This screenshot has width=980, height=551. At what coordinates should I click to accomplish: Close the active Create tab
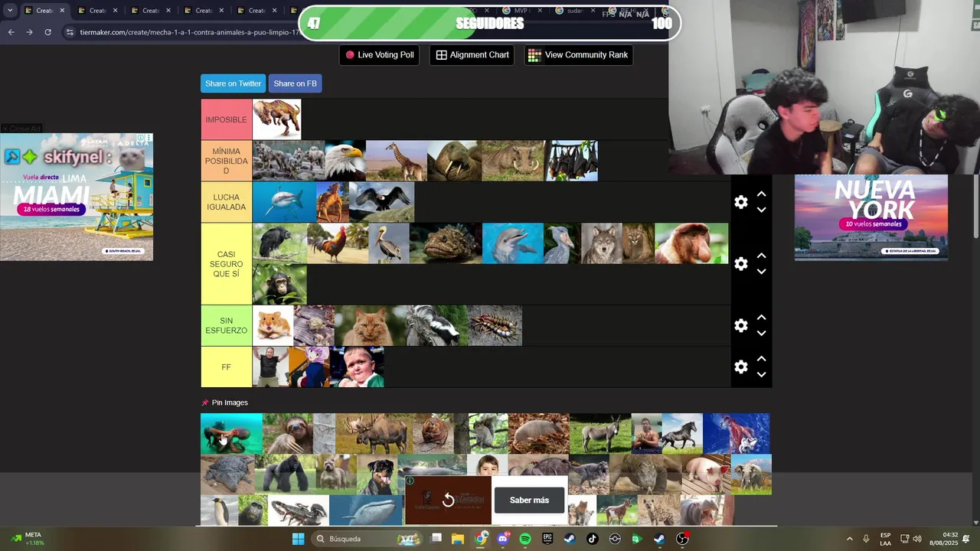(62, 11)
